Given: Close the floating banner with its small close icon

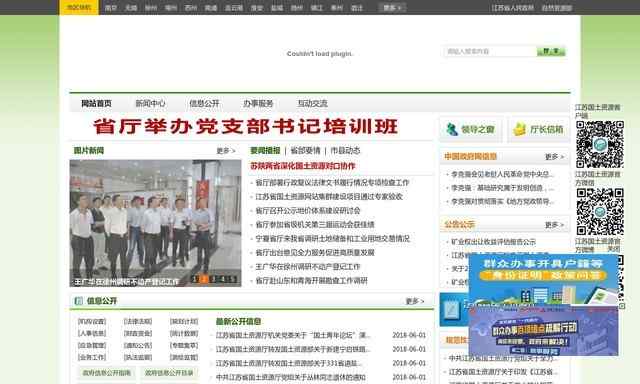Looking at the screenshot, I should pyautogui.click(x=622, y=306).
